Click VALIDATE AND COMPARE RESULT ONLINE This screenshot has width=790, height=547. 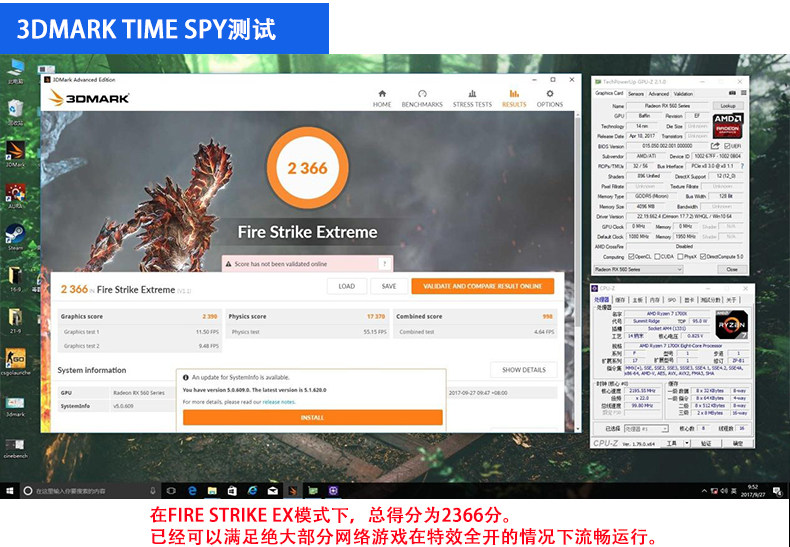pos(483,286)
